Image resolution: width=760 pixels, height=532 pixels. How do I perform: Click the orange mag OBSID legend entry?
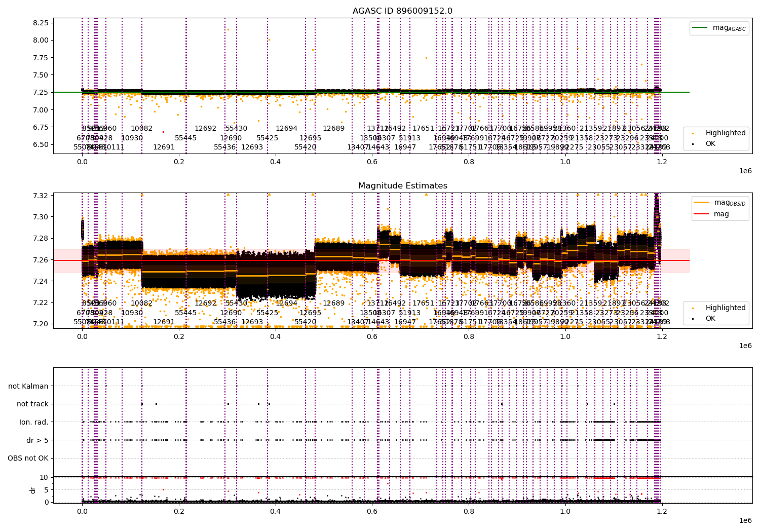[719, 203]
